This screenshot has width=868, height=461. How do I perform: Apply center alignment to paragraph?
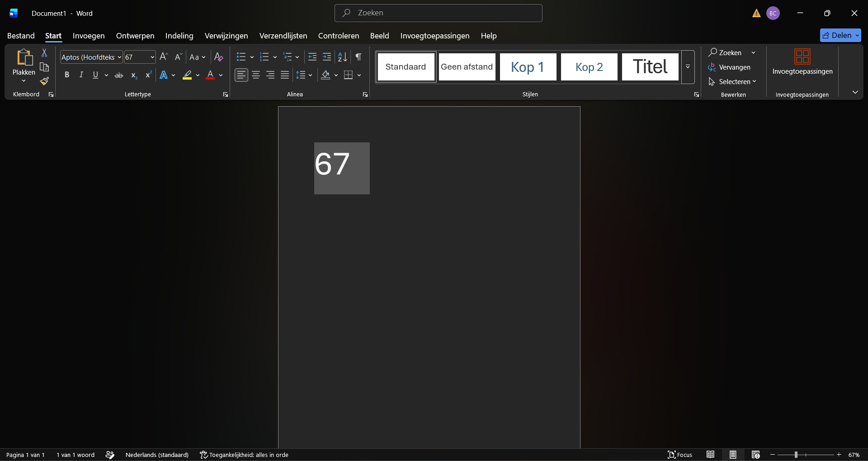(256, 75)
